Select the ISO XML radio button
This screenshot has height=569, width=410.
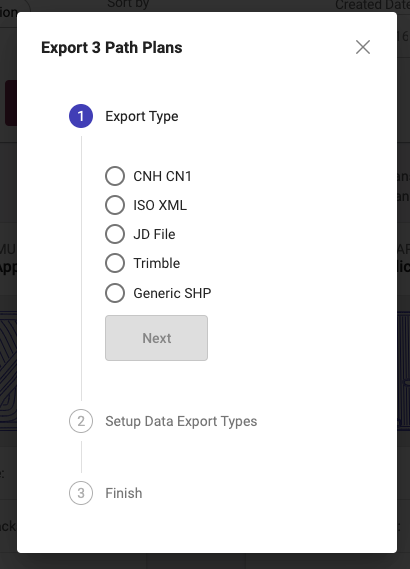[115, 205]
